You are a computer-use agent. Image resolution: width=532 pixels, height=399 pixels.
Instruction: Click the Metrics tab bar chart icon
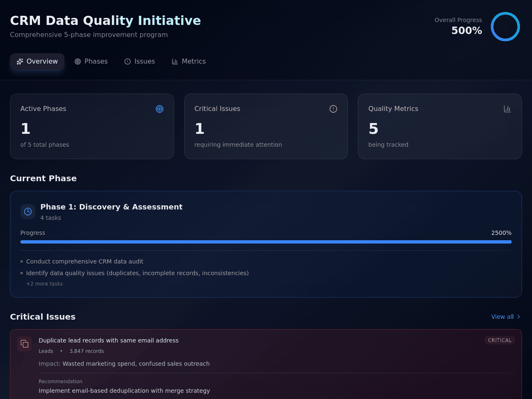point(175,62)
